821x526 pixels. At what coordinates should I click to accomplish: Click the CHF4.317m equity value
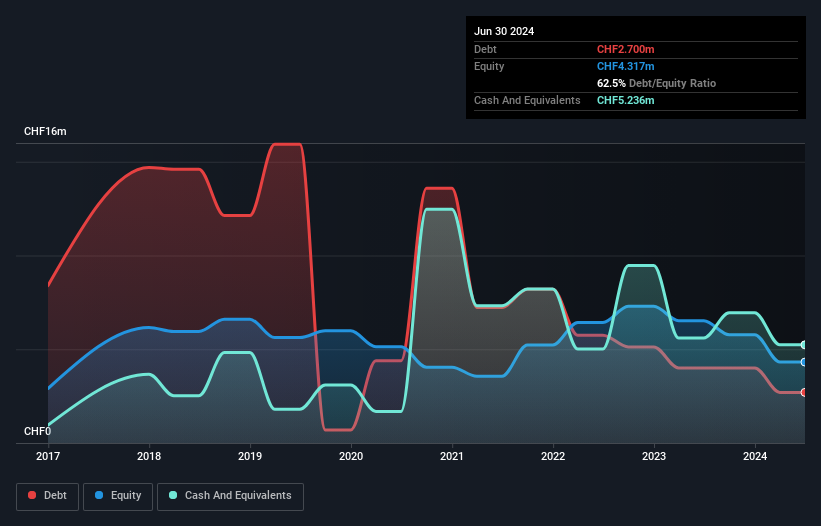[x=626, y=66]
